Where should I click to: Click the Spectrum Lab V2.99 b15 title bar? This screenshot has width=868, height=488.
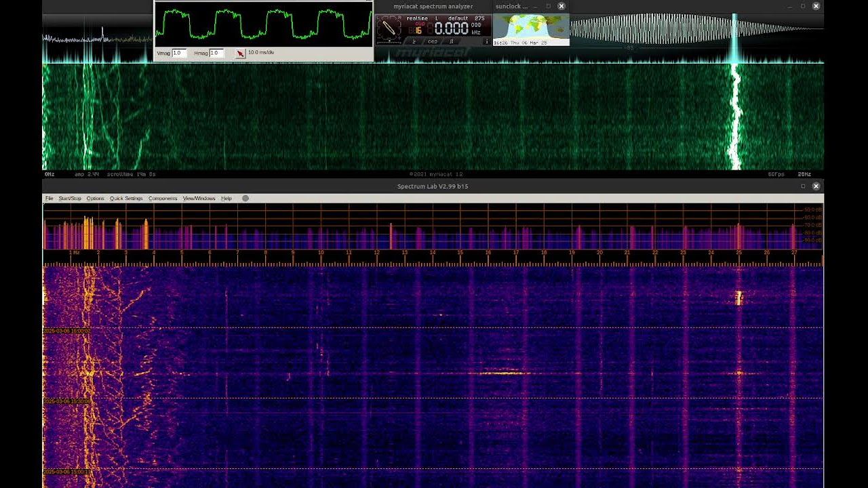[433, 186]
